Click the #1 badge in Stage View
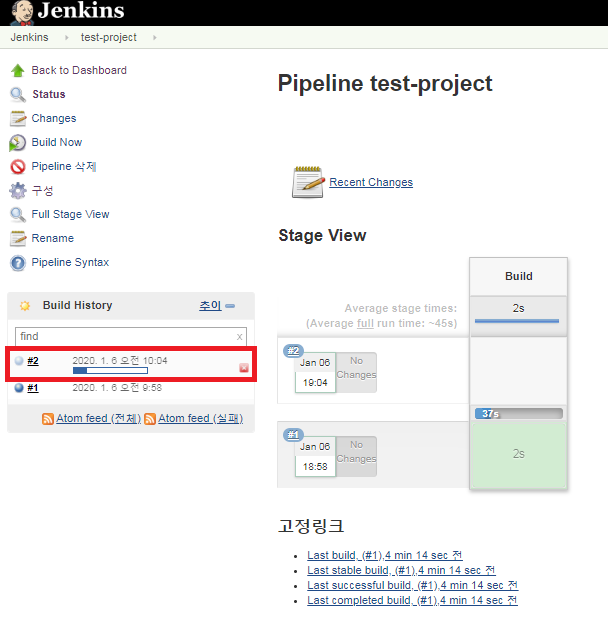The width and height of the screenshot is (608, 623). [x=293, y=435]
